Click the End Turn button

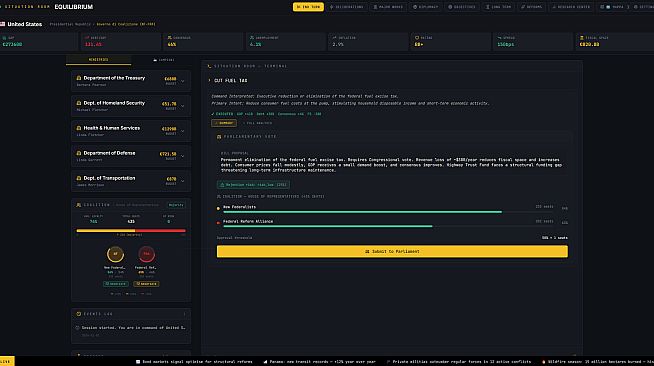(308, 7)
